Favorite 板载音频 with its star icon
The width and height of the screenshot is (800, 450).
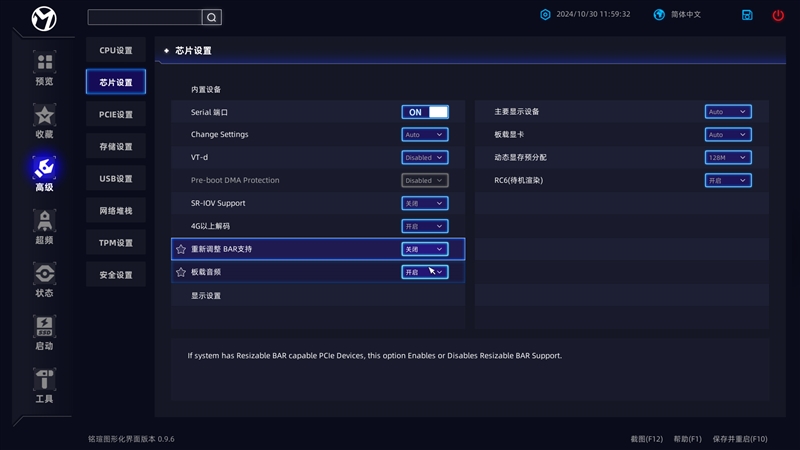(181, 272)
